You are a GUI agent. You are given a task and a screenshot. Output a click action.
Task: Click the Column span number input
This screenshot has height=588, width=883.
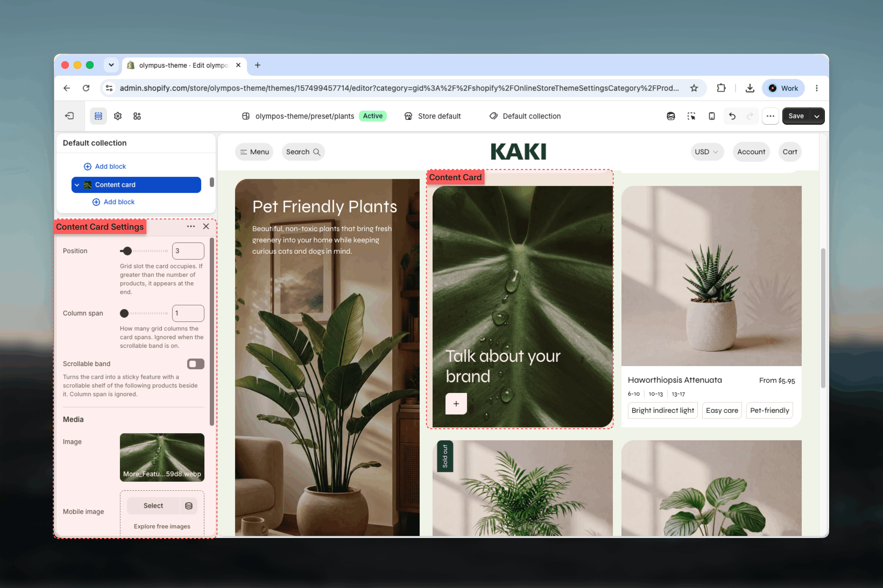[x=188, y=313]
